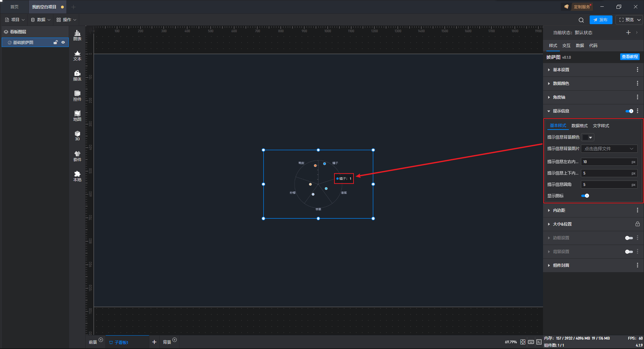This screenshot has width=644, height=349.
Task: Open more options for 提示信息
Action: [637, 111]
